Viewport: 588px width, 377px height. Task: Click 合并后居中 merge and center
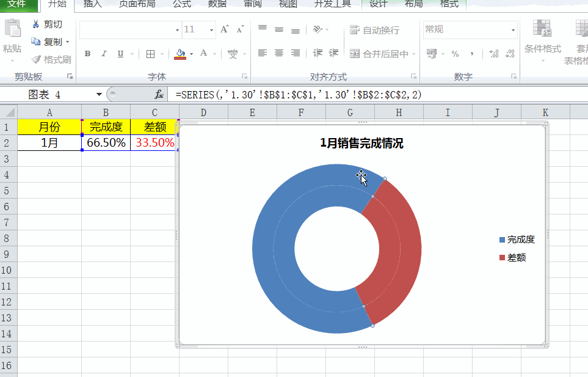click(x=379, y=54)
